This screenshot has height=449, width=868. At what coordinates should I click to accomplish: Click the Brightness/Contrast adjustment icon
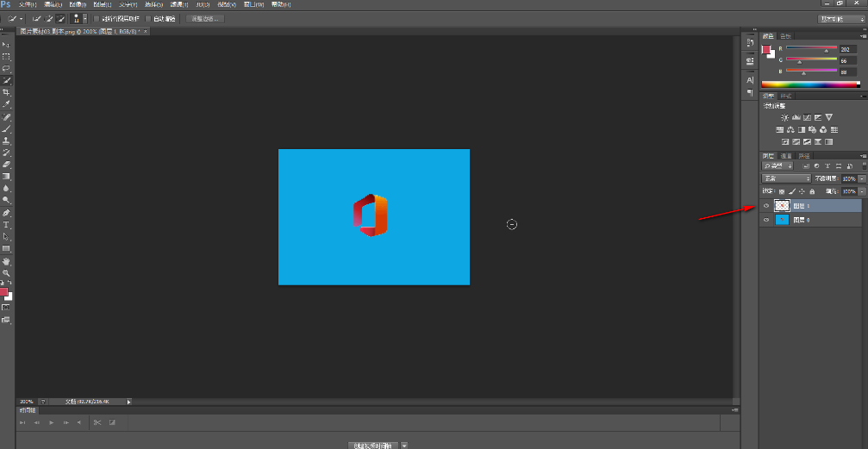[784, 117]
